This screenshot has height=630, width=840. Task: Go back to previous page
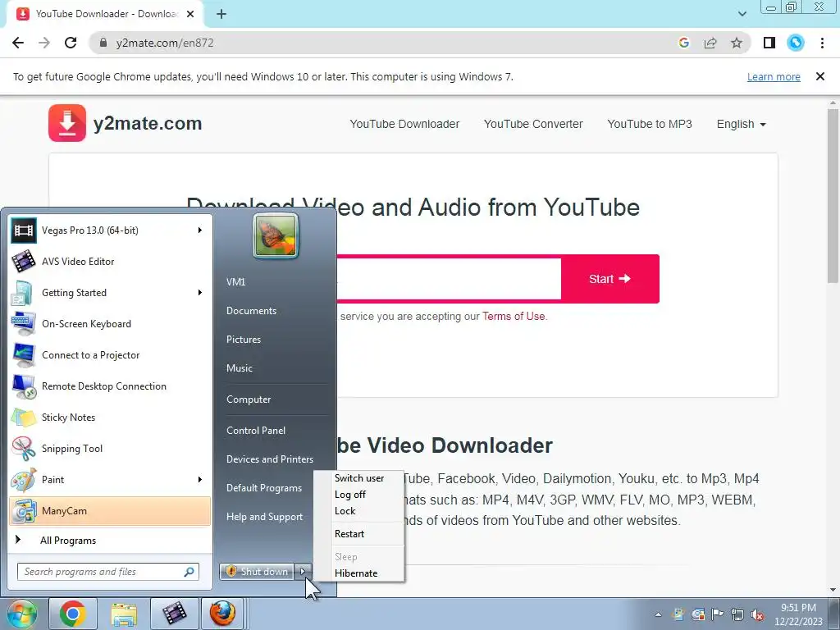click(18, 43)
